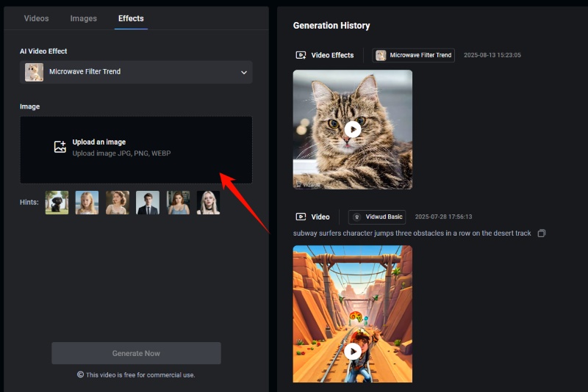Switch to the Videos tab
Image resolution: width=588 pixels, height=392 pixels.
tap(36, 18)
